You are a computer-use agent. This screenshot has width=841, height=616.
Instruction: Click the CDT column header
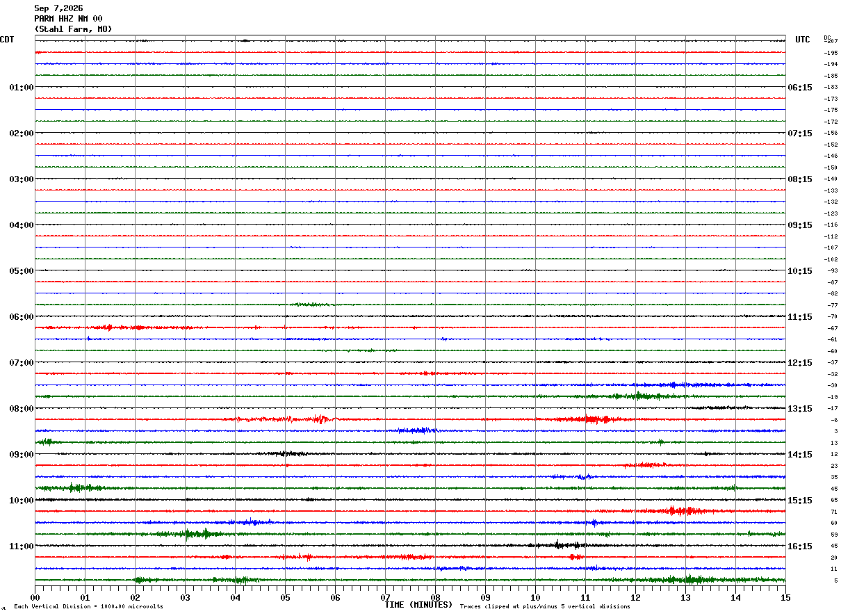(7, 40)
